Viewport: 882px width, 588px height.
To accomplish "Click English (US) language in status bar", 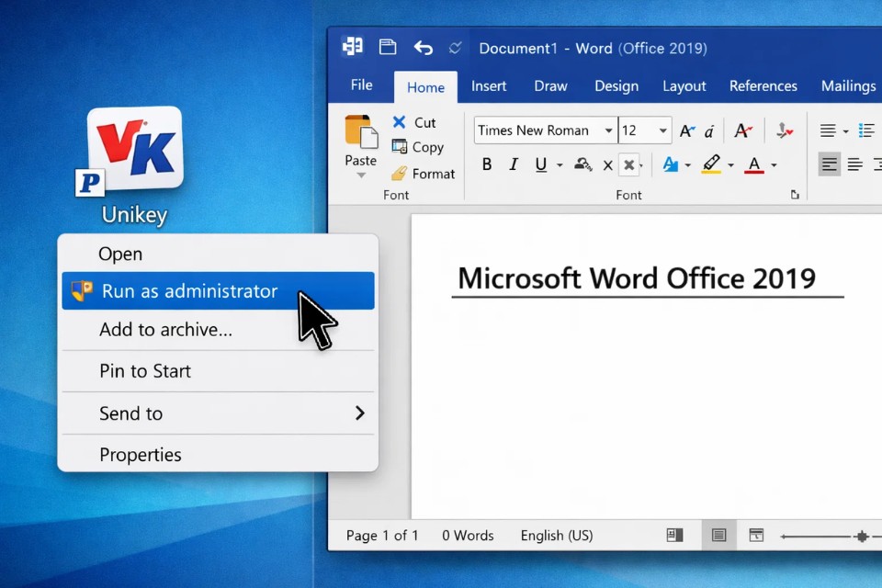I will pyautogui.click(x=557, y=535).
